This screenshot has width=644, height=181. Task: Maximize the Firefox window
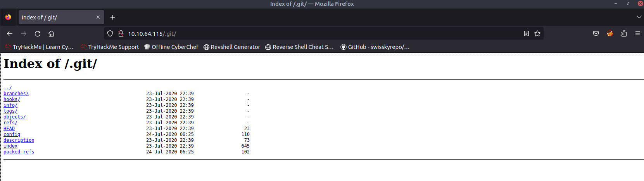[x=628, y=3]
